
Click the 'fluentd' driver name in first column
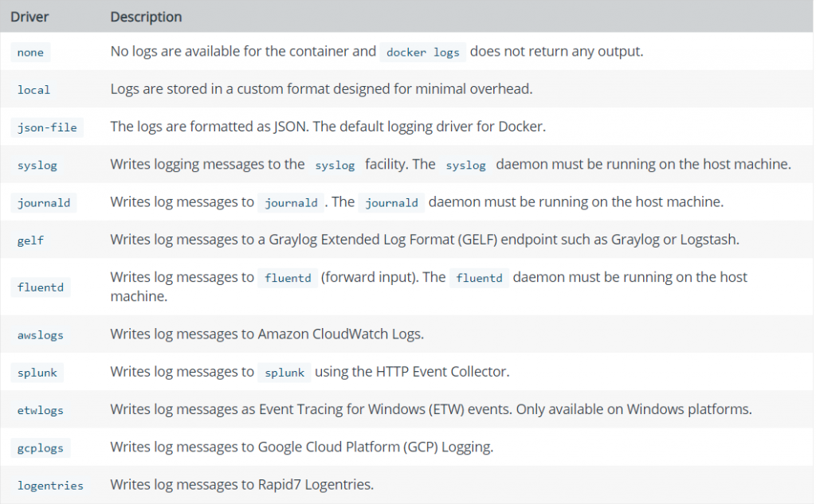[x=41, y=287]
